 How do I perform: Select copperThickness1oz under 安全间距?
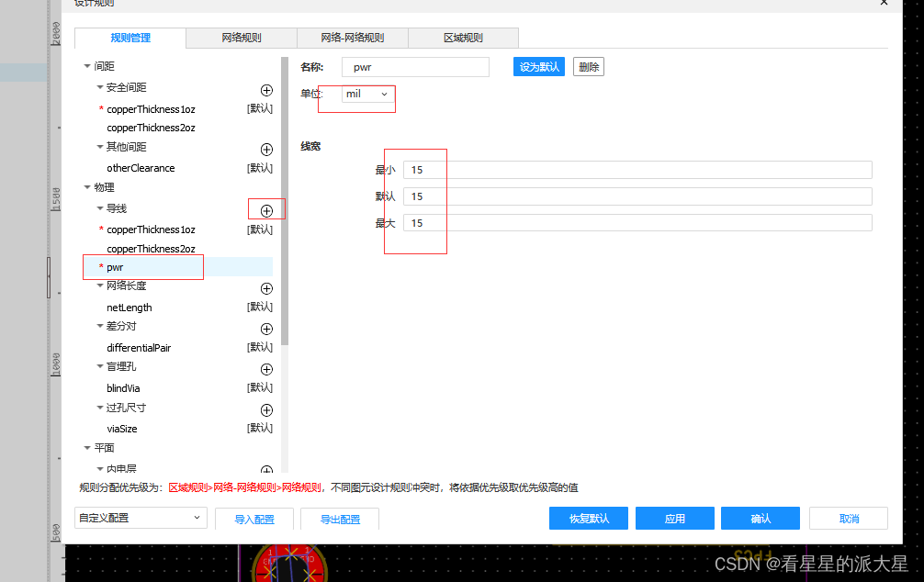coord(151,109)
